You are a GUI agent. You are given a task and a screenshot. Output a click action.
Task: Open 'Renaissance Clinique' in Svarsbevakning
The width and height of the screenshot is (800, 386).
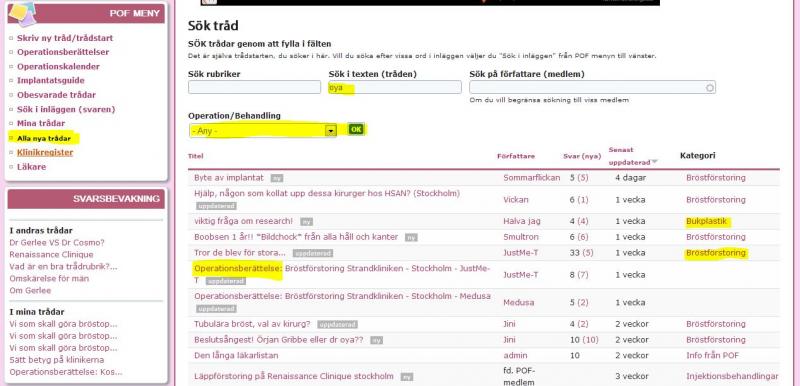51,254
